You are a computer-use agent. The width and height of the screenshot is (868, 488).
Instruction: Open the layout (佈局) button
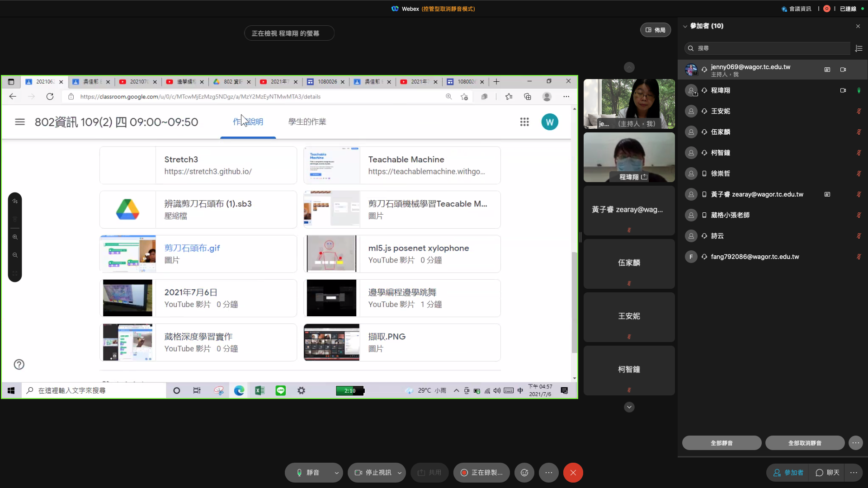655,30
